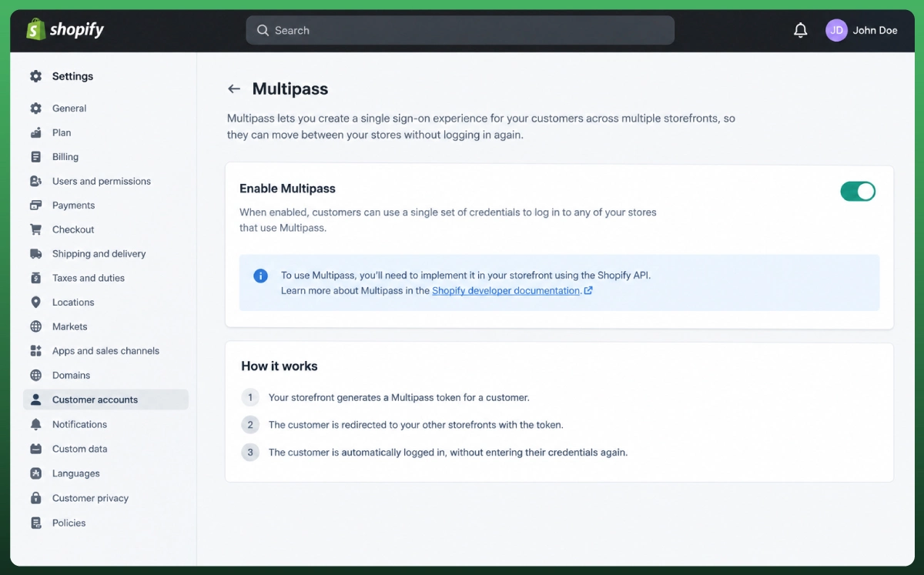Click the JD avatar circle
Viewport: 924px width, 575px height.
(x=836, y=30)
